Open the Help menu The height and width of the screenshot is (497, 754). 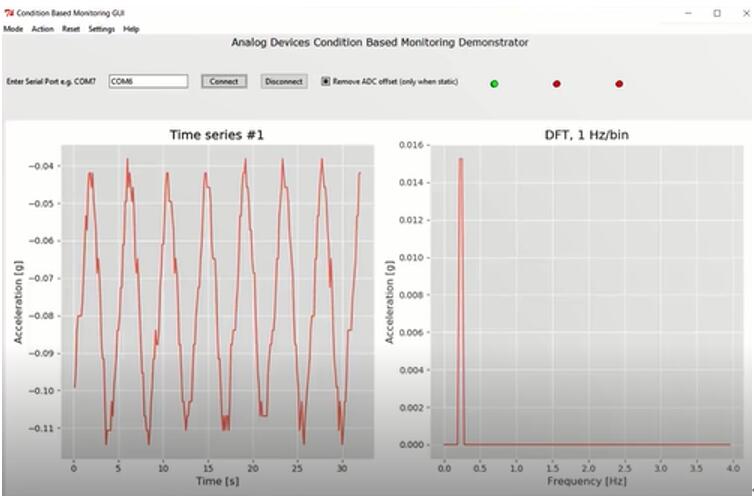click(x=131, y=29)
